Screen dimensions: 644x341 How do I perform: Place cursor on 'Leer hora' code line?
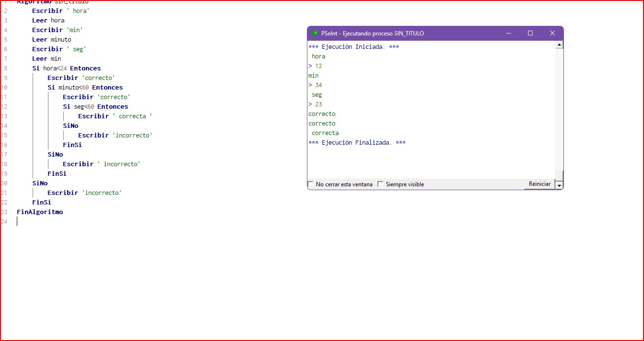point(48,21)
